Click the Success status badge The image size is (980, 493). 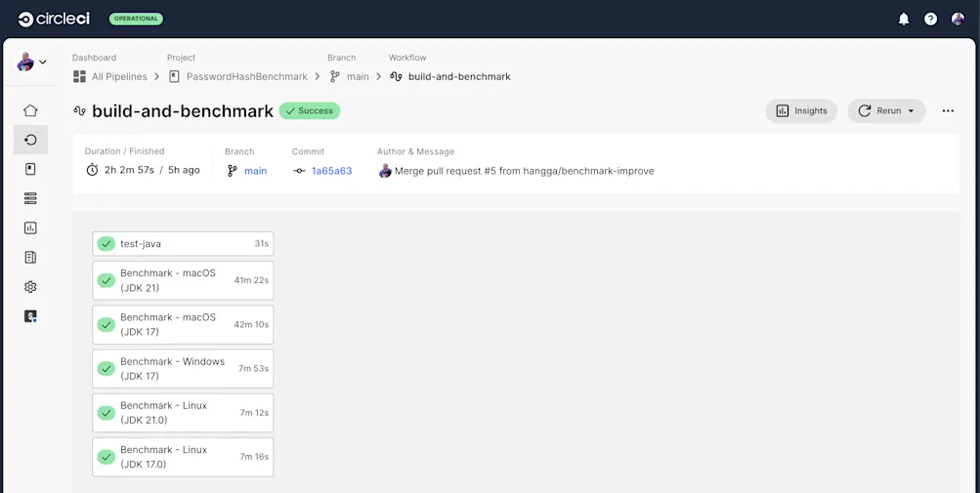(x=310, y=110)
